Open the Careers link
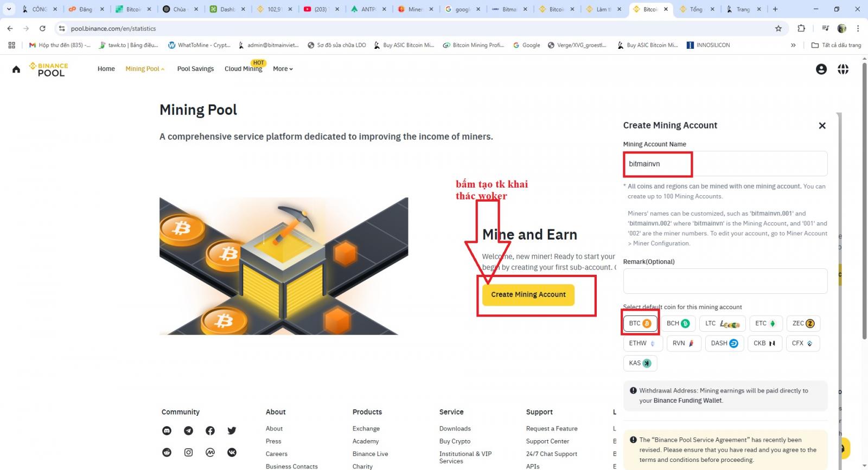 pos(277,454)
